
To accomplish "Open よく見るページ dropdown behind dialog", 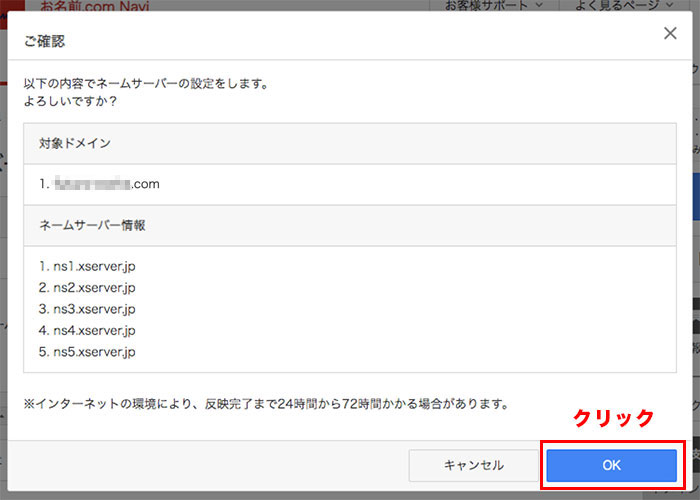I will (x=624, y=5).
